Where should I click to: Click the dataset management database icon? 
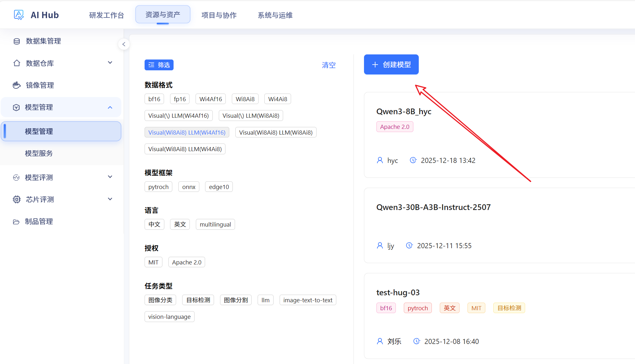[x=17, y=41]
